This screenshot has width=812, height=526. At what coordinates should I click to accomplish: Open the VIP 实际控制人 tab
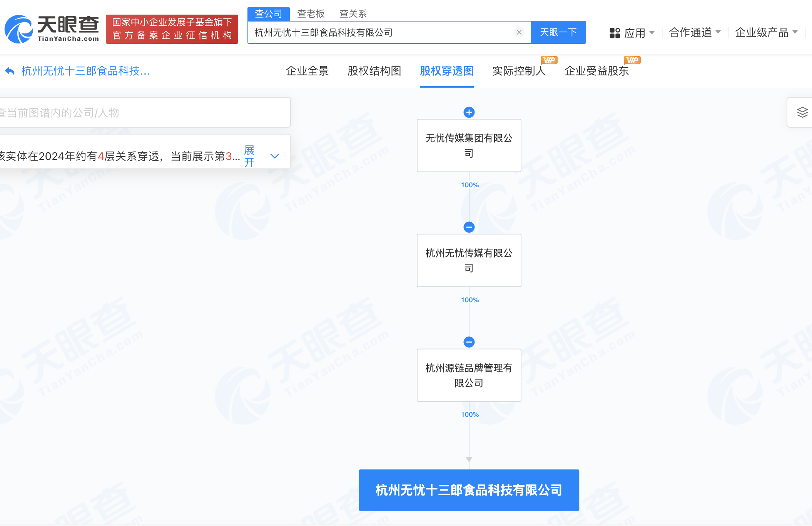click(x=519, y=71)
